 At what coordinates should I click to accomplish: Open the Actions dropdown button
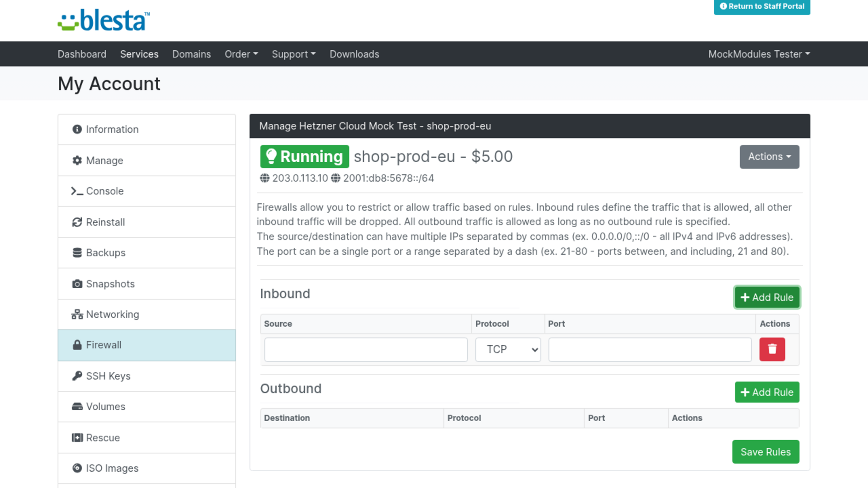click(769, 157)
